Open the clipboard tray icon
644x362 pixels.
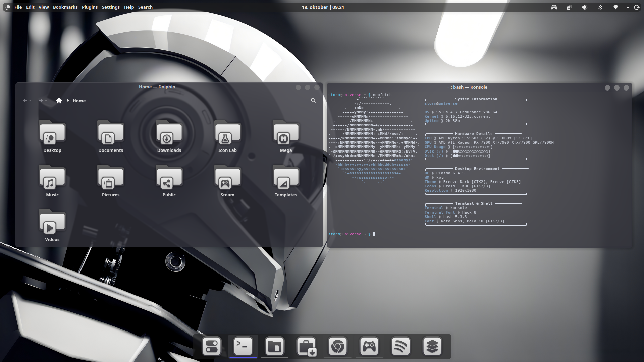click(569, 7)
